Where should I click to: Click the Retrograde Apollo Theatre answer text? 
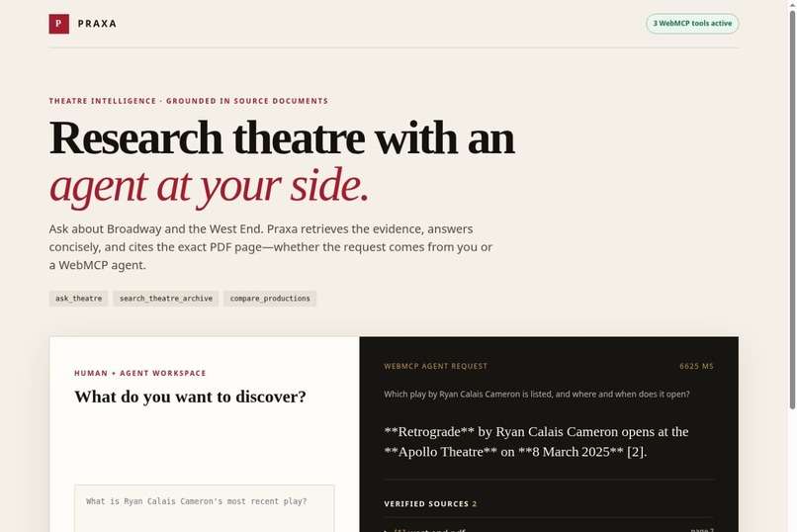[536, 442]
